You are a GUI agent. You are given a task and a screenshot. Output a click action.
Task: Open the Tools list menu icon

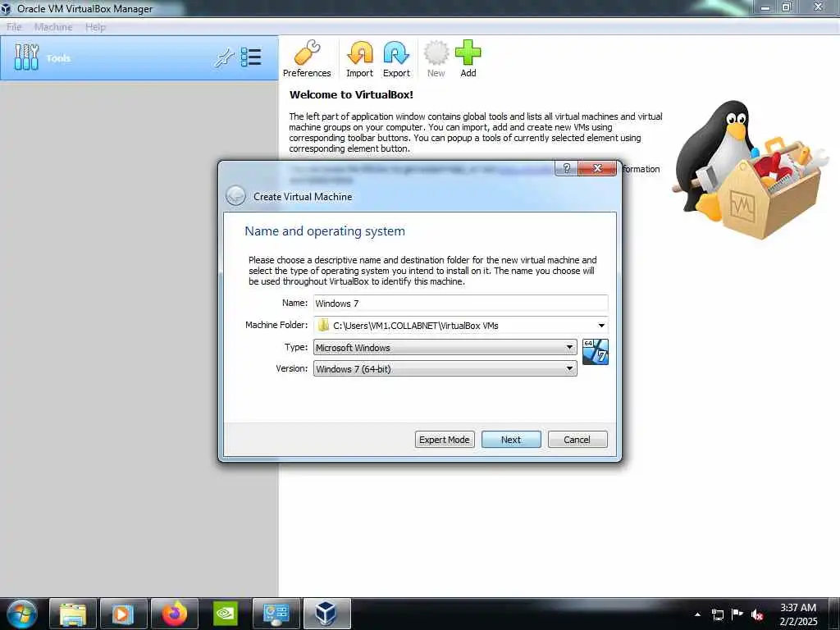click(x=251, y=57)
